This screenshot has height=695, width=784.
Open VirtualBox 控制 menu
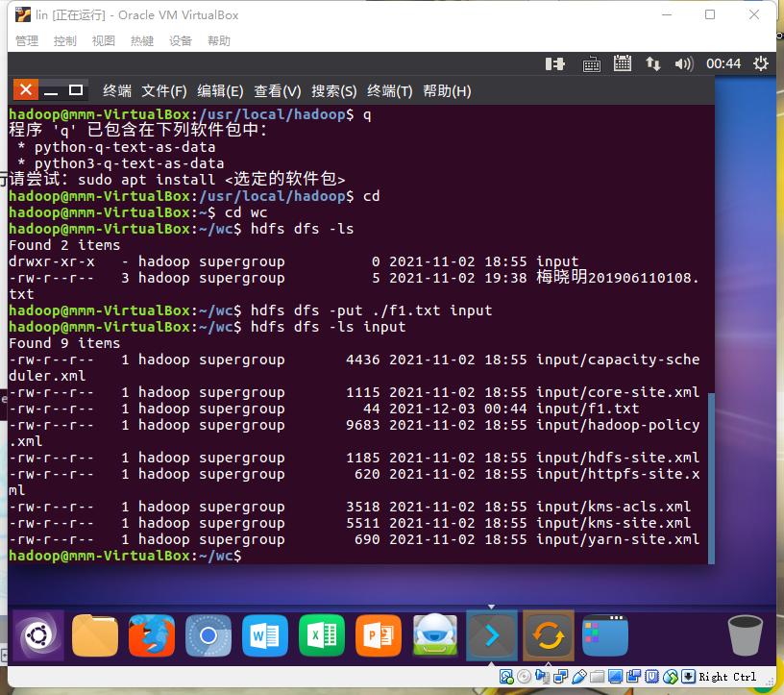[65, 41]
